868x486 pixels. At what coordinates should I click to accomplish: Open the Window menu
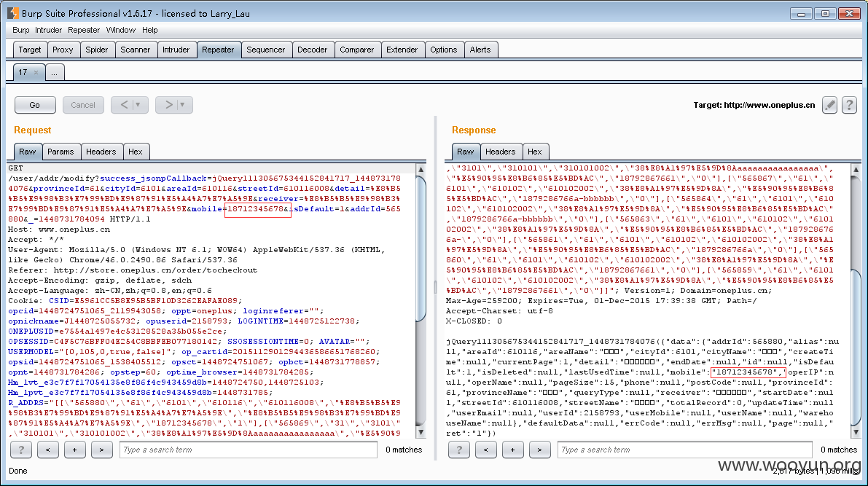pyautogui.click(x=121, y=30)
